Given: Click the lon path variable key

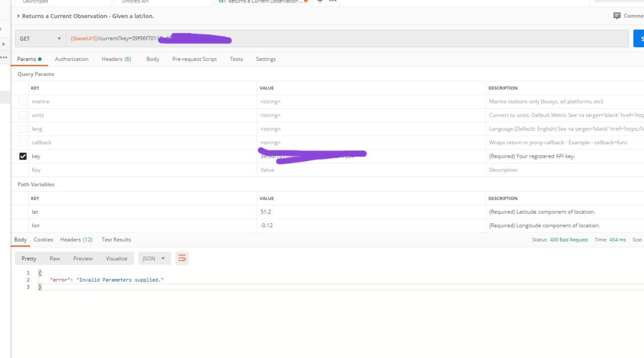Looking at the screenshot, I should 35,225.
